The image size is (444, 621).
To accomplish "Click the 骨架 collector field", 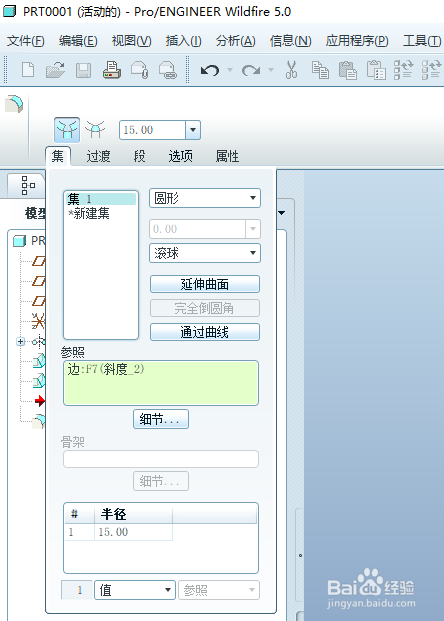I will click(x=161, y=459).
